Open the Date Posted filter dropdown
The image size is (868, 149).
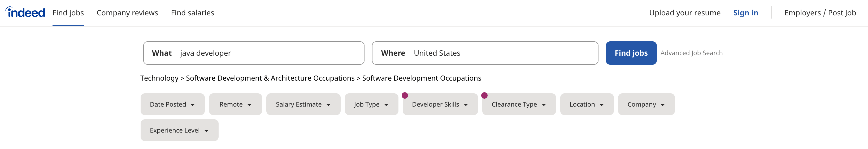(172, 104)
